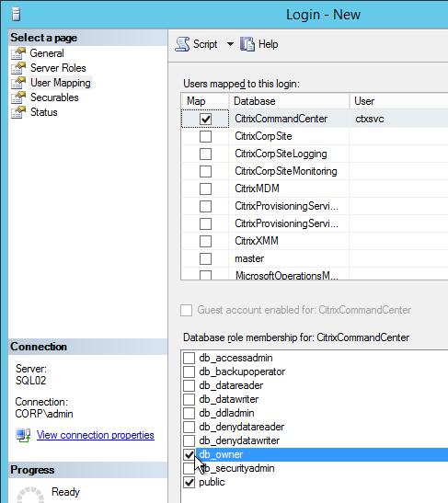Click the Status page icon

tap(18, 112)
